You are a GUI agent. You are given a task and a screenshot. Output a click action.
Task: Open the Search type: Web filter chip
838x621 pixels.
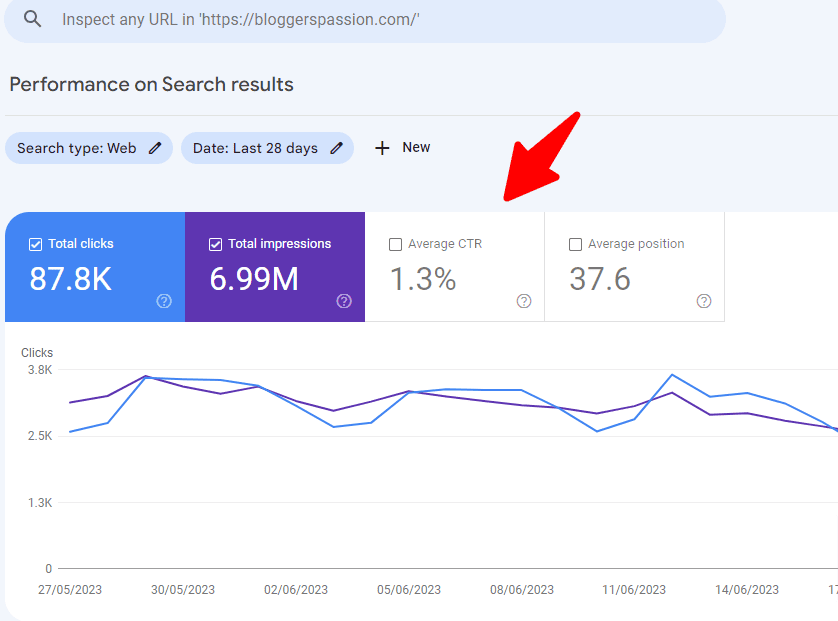(x=77, y=148)
